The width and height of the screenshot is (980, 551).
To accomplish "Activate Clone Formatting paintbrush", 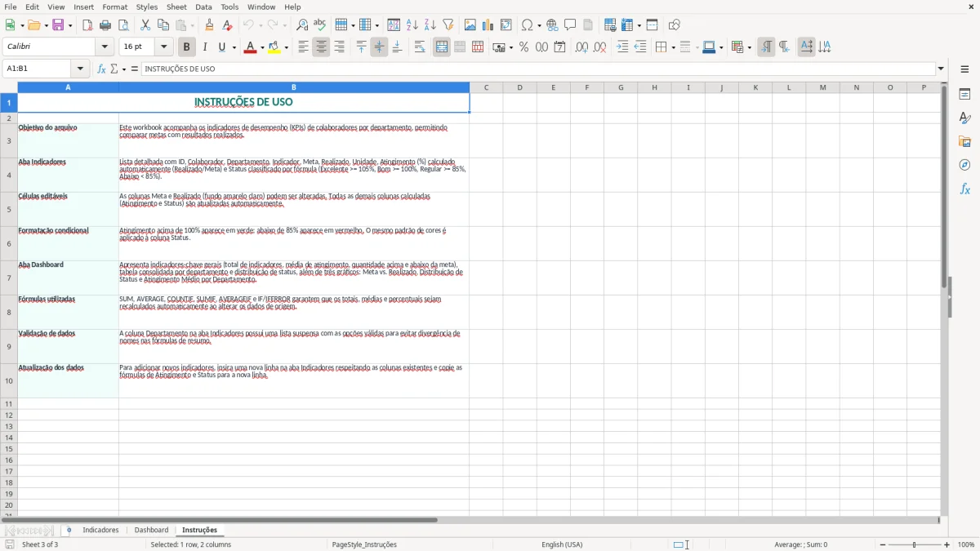I will (209, 25).
